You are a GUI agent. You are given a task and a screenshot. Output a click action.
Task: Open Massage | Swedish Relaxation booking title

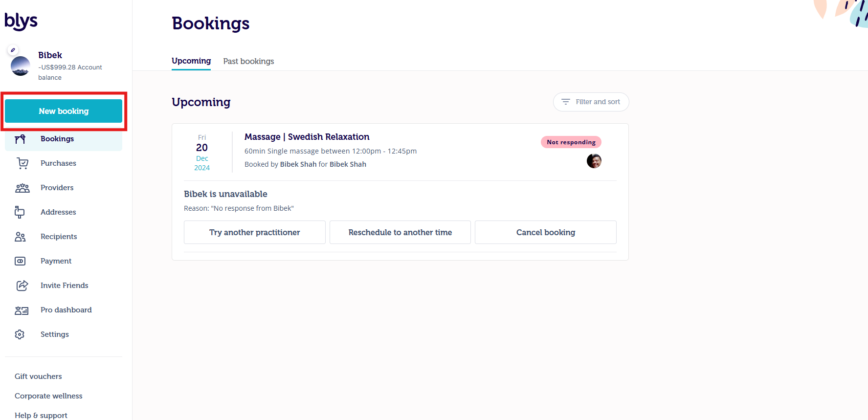307,137
